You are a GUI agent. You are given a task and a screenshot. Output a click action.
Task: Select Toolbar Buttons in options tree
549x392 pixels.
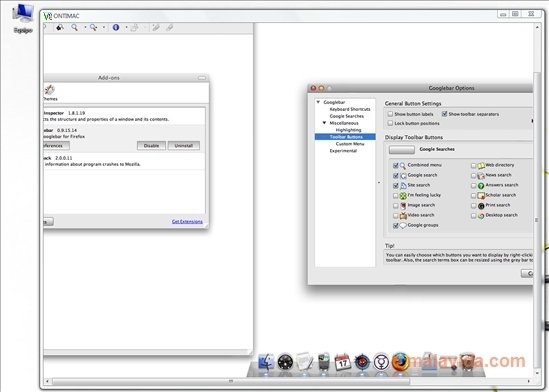(x=345, y=137)
